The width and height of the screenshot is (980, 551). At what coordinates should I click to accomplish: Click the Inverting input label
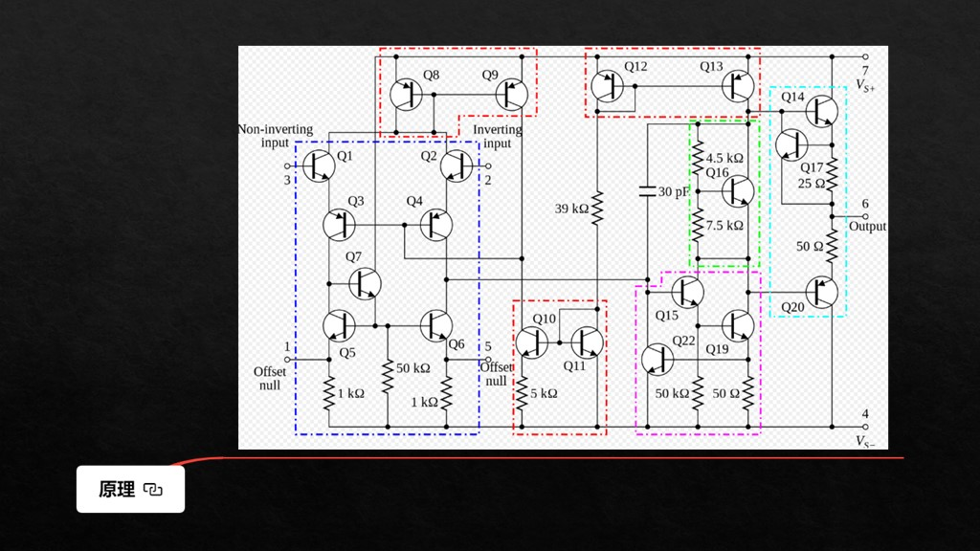coord(498,136)
